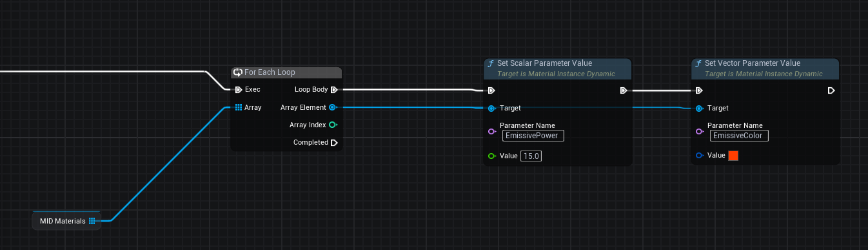Click the Array Element output pin
This screenshot has height=250, width=868.
click(333, 107)
